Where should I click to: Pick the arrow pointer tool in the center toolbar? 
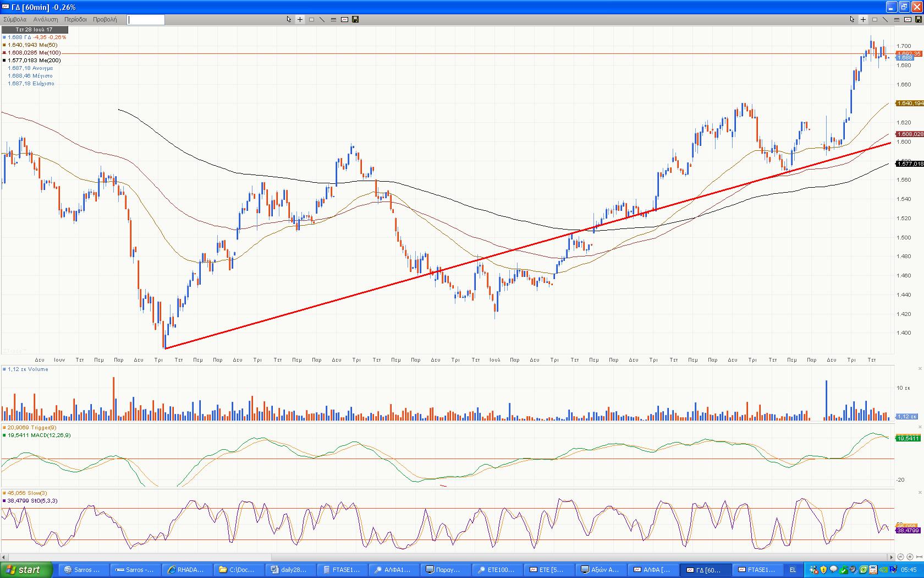[289, 19]
